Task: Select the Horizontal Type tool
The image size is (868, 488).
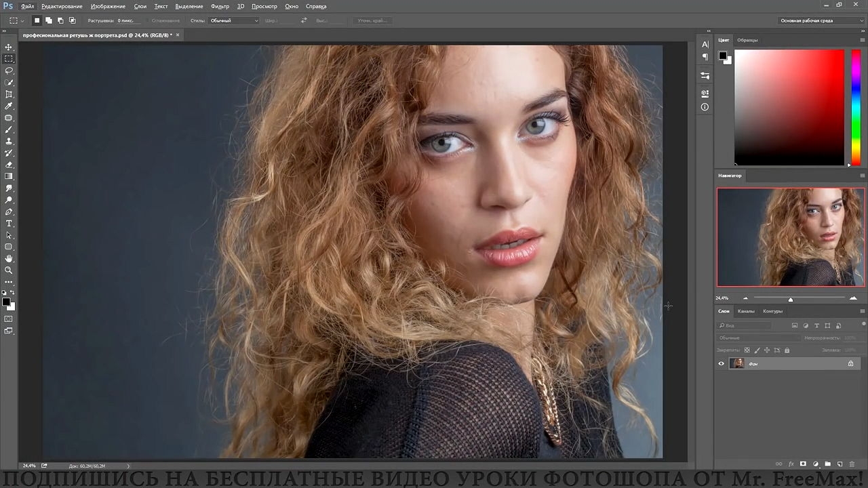Action: coord(9,224)
